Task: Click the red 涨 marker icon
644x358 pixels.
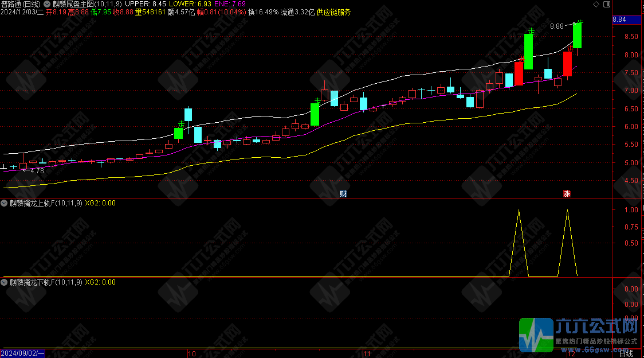Action: [566, 193]
